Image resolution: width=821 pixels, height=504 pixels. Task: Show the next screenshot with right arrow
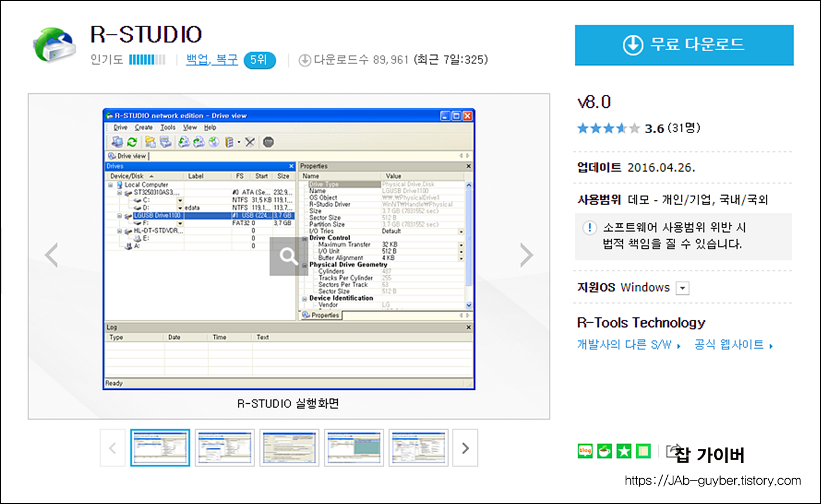(x=526, y=256)
